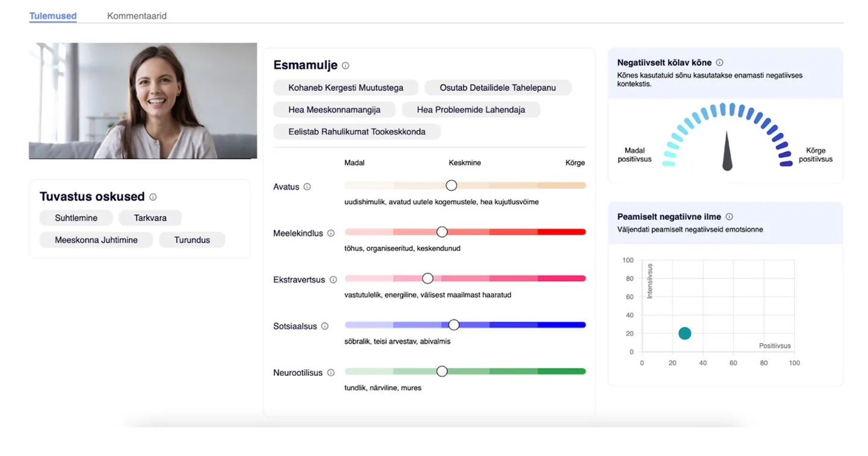Click the info icon next to Sotsiaalsus
Viewport: 868px width, 456px height.
pyautogui.click(x=324, y=326)
